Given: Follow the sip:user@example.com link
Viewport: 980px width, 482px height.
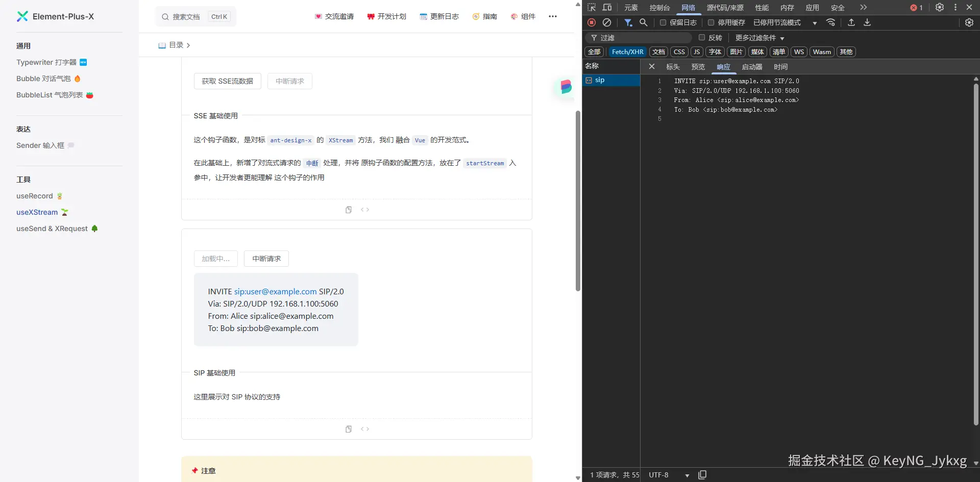Looking at the screenshot, I should [276, 292].
